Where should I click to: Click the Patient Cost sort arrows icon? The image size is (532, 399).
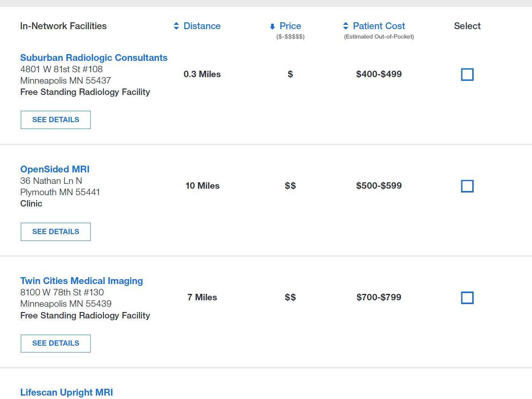point(346,26)
